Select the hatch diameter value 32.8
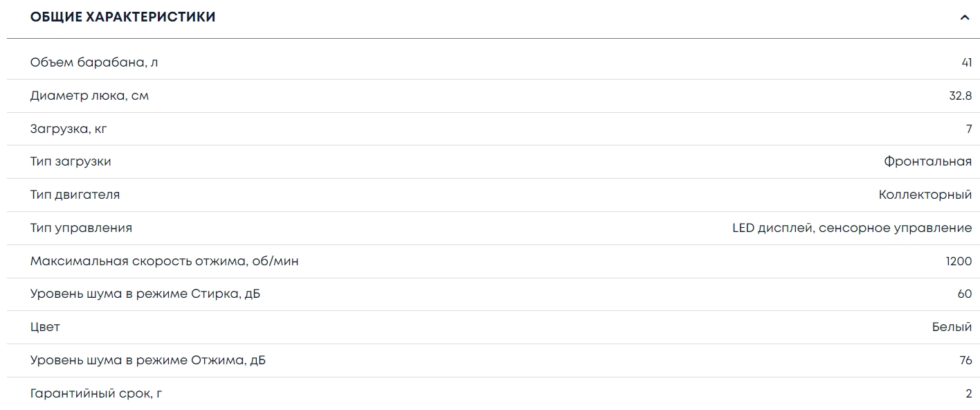Viewport: 980px width, 410px height. click(960, 96)
